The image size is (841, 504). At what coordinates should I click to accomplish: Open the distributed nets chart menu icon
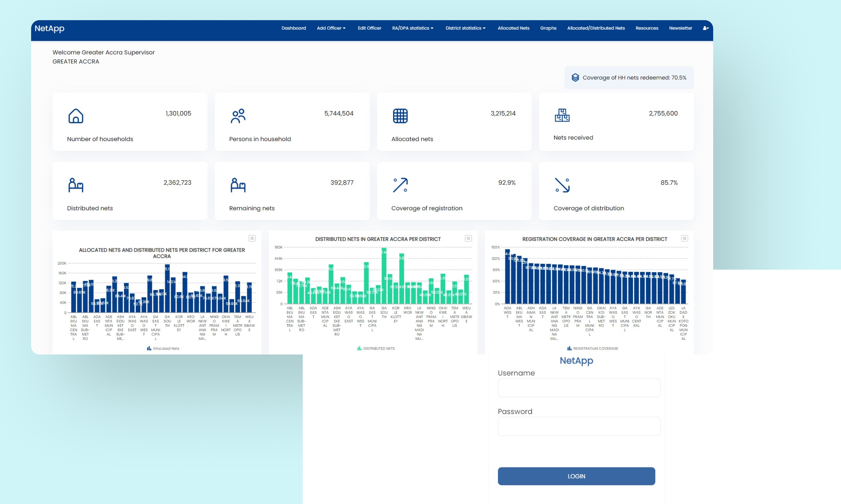(468, 238)
